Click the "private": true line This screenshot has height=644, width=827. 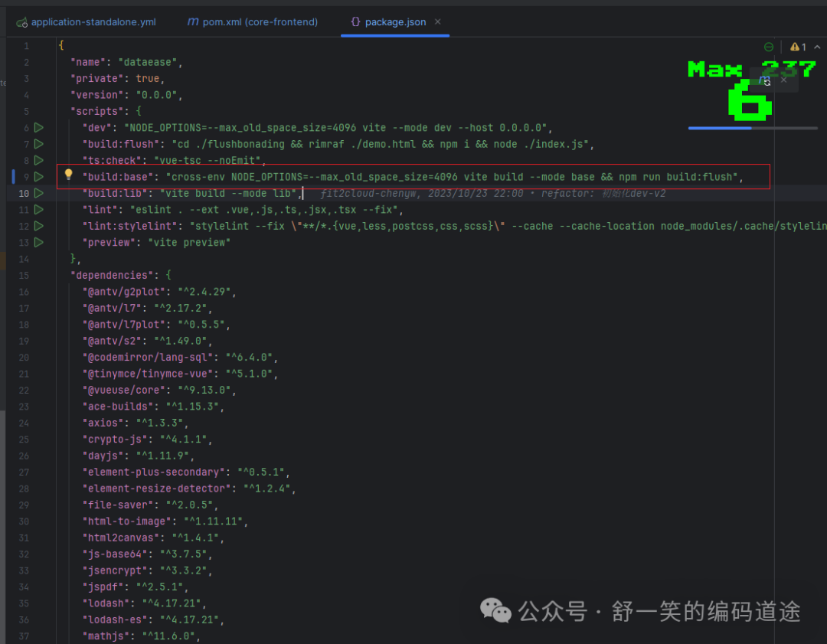[118, 79]
